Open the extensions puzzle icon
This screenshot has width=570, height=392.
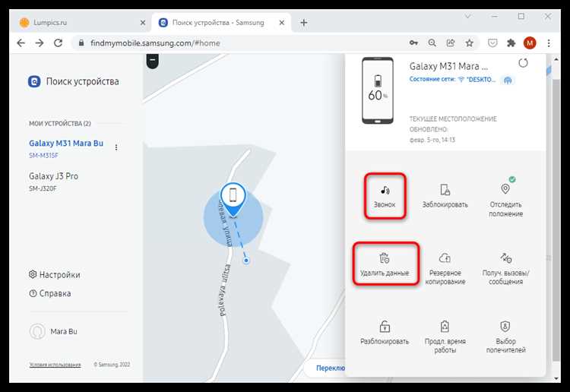point(511,43)
